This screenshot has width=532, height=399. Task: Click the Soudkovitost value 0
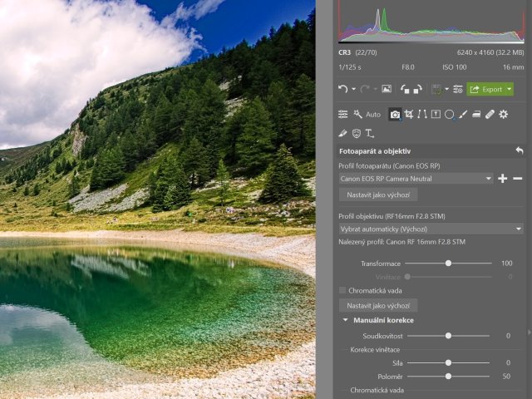508,336
